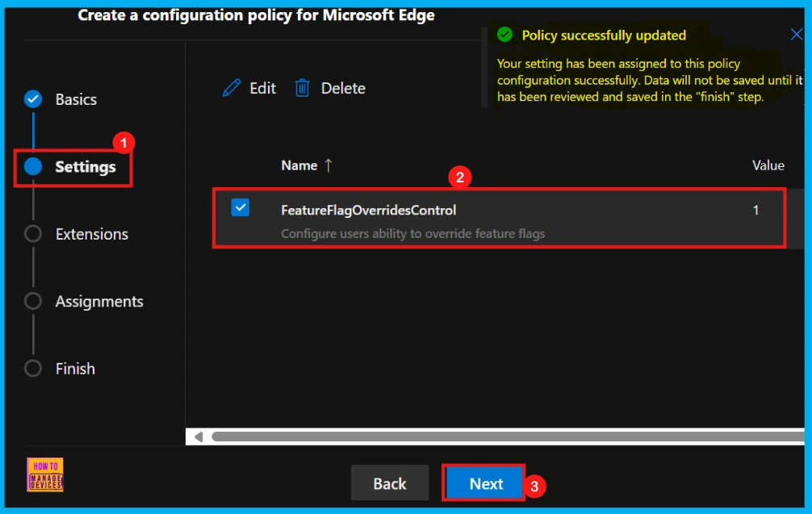
Task: Click the Delete trash can icon
Action: click(303, 88)
